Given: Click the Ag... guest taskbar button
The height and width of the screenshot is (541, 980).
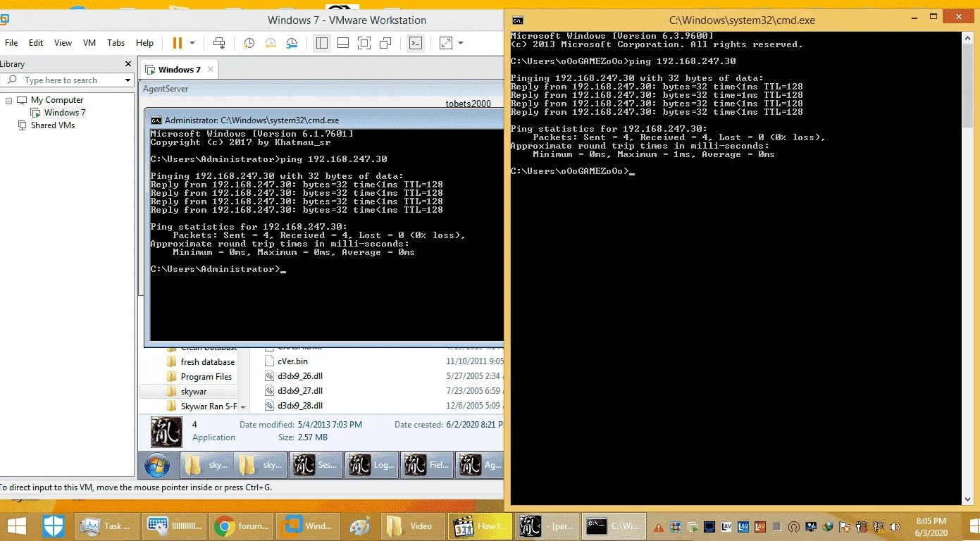Looking at the screenshot, I should [479, 466].
